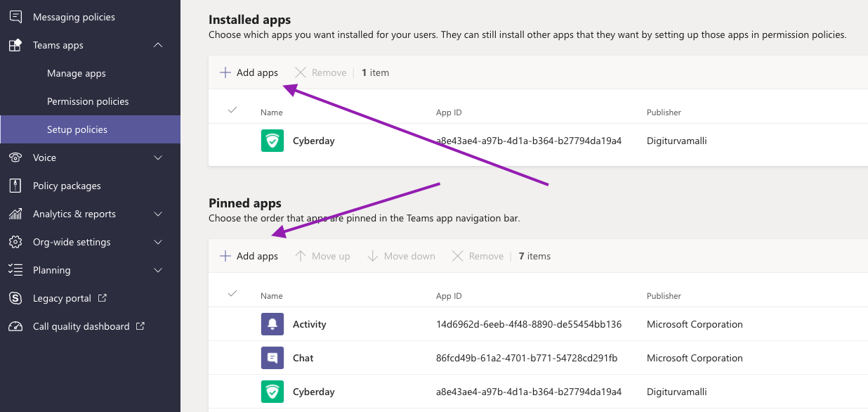The width and height of the screenshot is (868, 412).
Task: Open the Legacy portal link
Action: [x=62, y=298]
